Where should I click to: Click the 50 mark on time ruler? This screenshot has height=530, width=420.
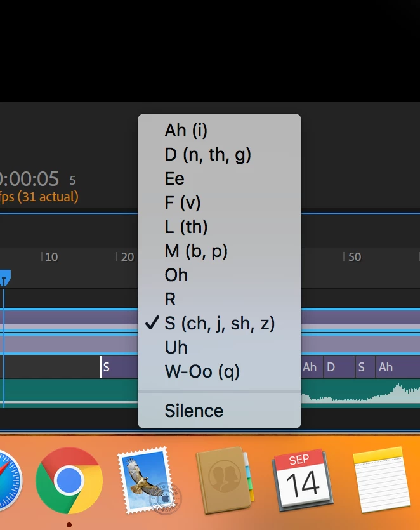coord(355,257)
